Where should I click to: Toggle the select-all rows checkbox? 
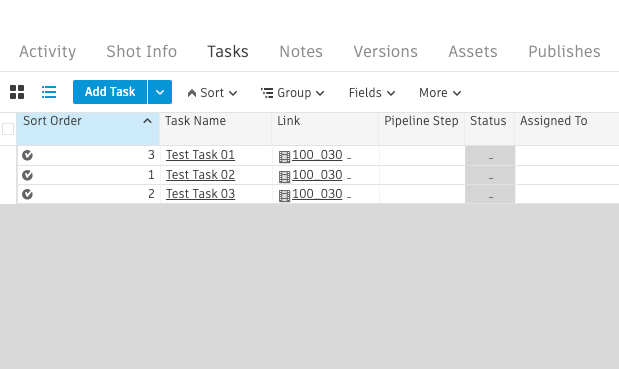pyautogui.click(x=8, y=129)
